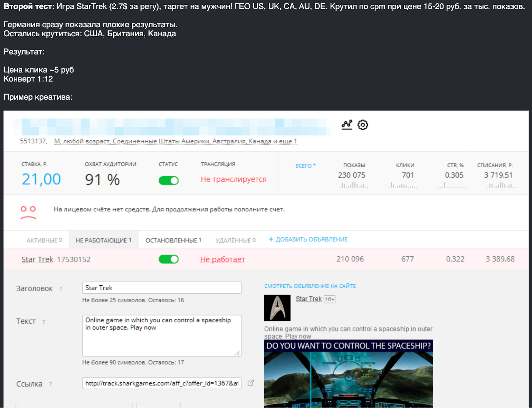Click the total clicks value 701
Screen dimensions: 532x408
coord(408,175)
